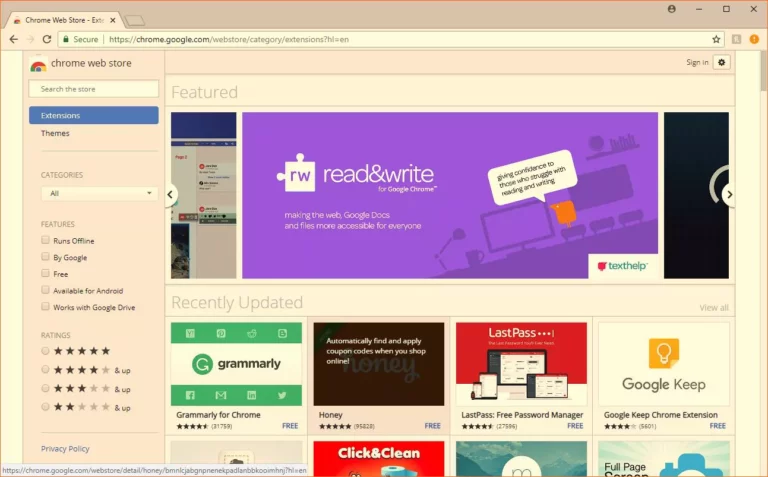Screen dimensions: 768x477
Task: Click FREE button on LastPass card
Action: 575,426
